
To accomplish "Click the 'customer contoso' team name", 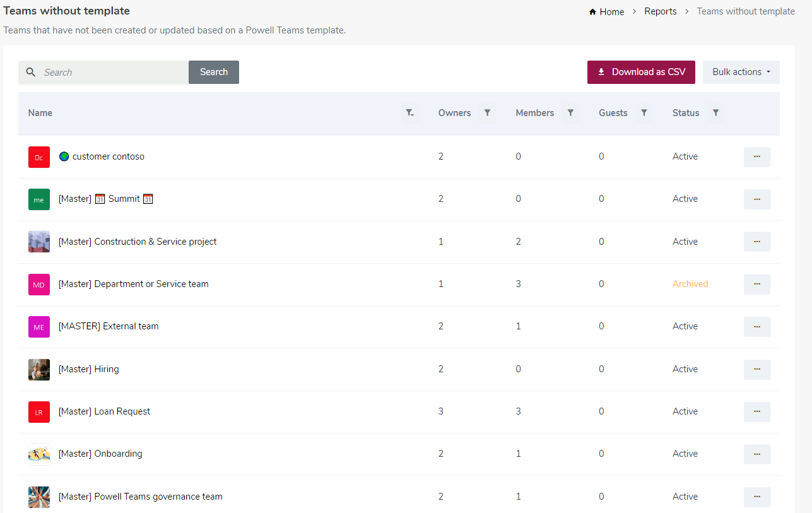I will click(109, 156).
